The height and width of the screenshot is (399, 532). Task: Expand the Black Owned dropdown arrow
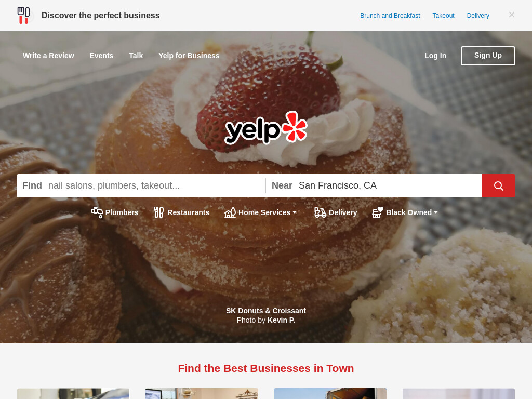(x=436, y=212)
